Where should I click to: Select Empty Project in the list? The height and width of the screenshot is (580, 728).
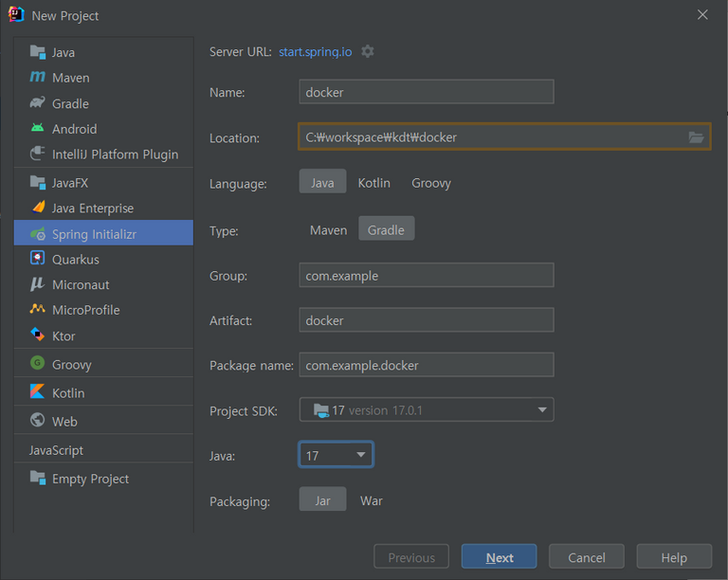coord(103,479)
